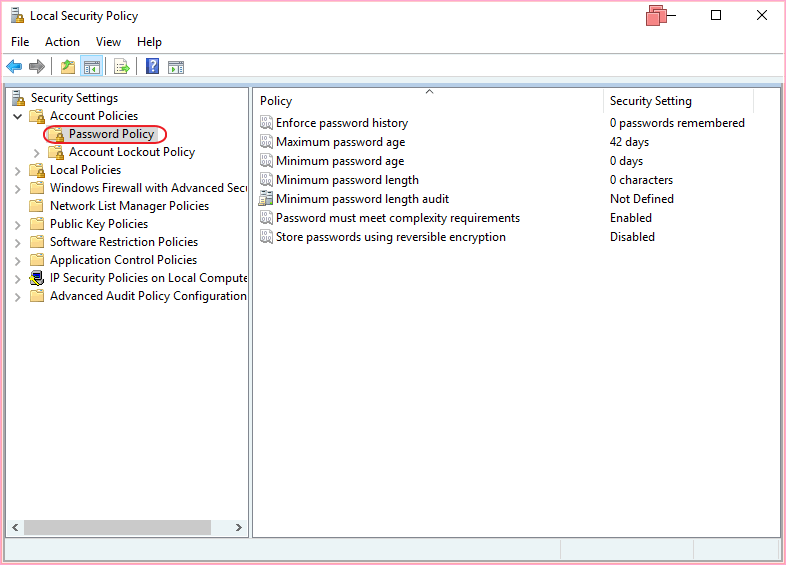Viewport: 786px width, 565px height.
Task: Expand the Public Key Policies node
Action: (18, 225)
